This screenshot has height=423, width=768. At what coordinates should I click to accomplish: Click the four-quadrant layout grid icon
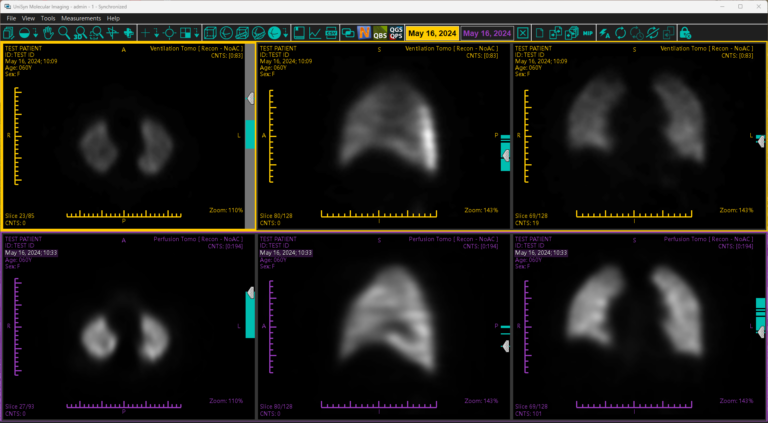[x=186, y=33]
